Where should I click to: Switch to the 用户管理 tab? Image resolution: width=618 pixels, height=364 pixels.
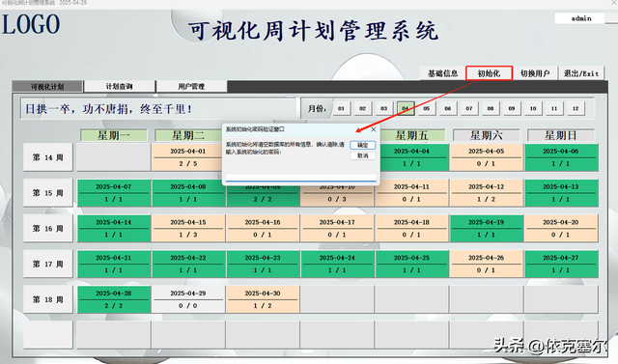click(191, 86)
